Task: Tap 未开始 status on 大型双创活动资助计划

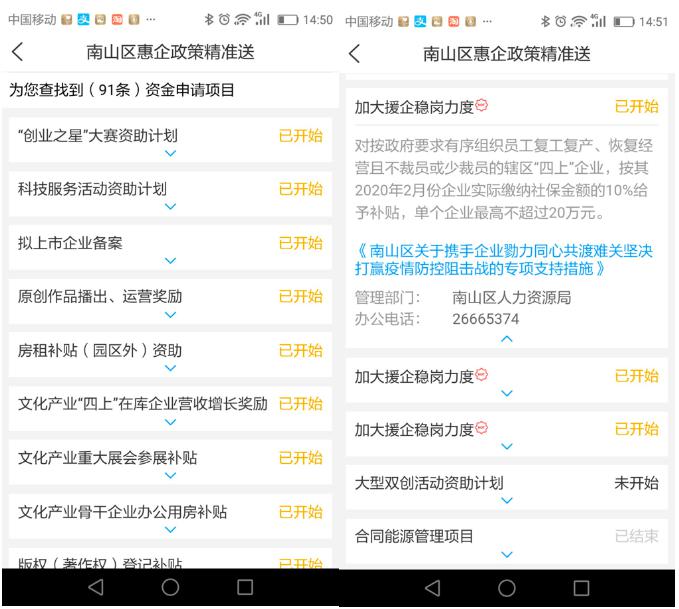Action: (637, 483)
